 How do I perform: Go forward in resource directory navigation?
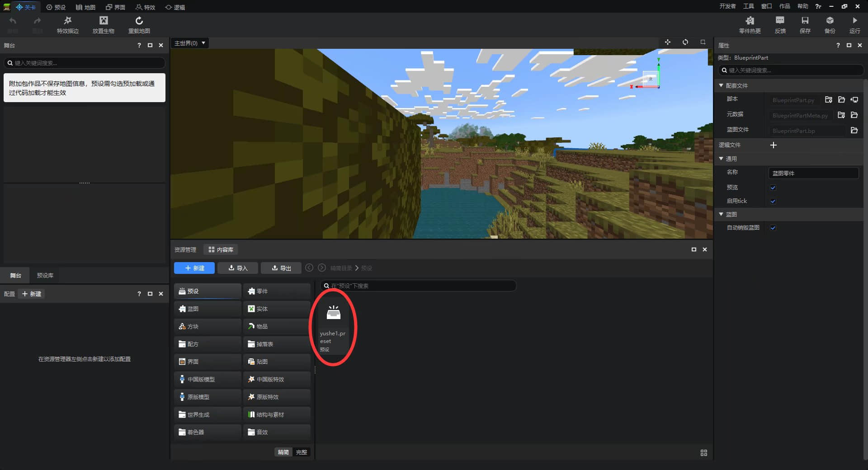322,268
